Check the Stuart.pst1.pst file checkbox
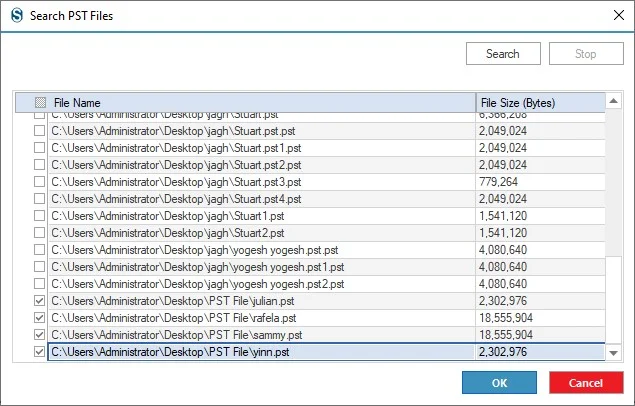The height and width of the screenshot is (406, 635). click(39, 148)
